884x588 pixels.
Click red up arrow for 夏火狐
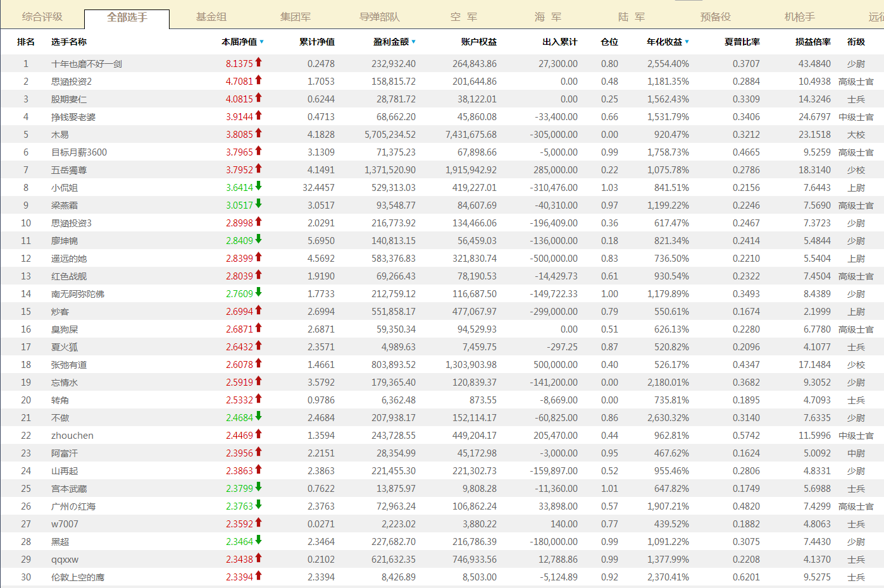click(259, 345)
